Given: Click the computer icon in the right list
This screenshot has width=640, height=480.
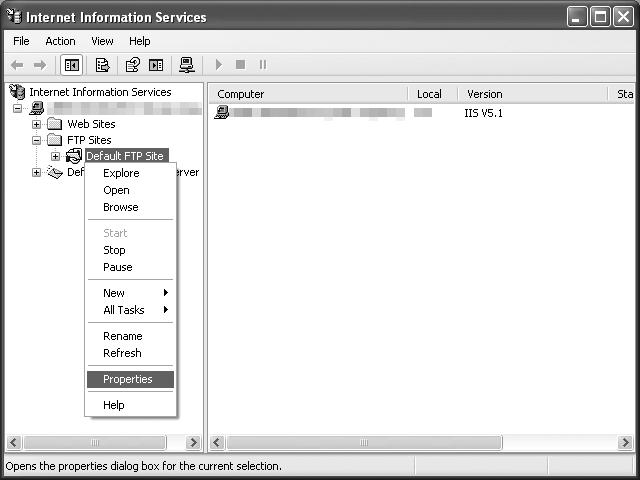Looking at the screenshot, I should pos(222,112).
